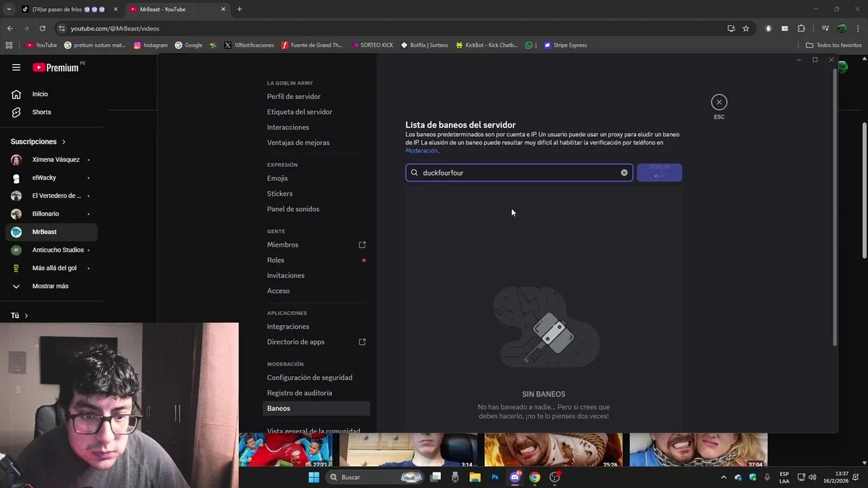Open Perfil de servidor settings

(294, 97)
